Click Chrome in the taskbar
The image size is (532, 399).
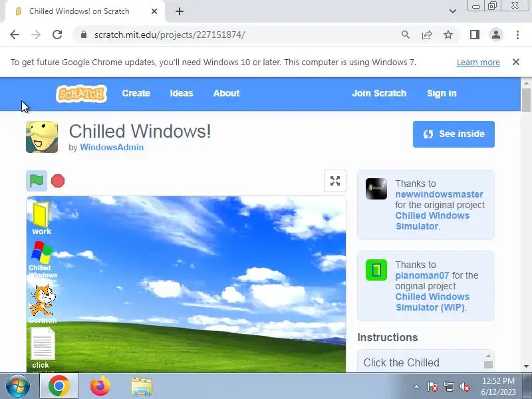click(59, 386)
